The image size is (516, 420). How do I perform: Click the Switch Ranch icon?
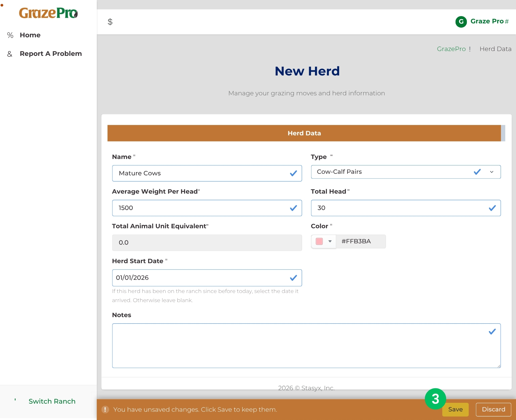coord(15,400)
